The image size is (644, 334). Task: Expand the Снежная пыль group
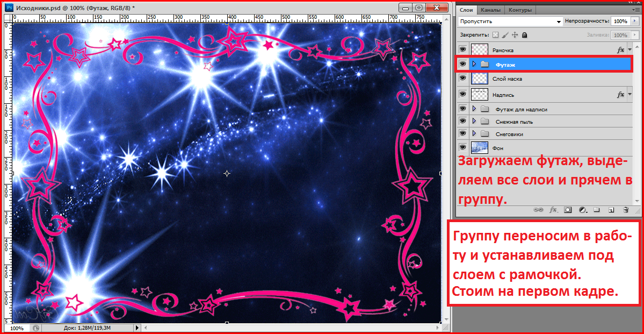pyautogui.click(x=474, y=122)
